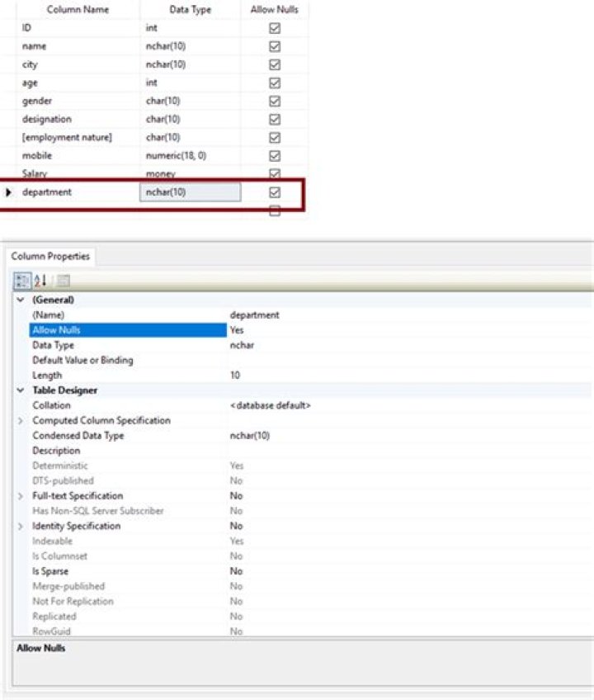
Task: Select the Is Sparse property row
Action: coord(50,571)
